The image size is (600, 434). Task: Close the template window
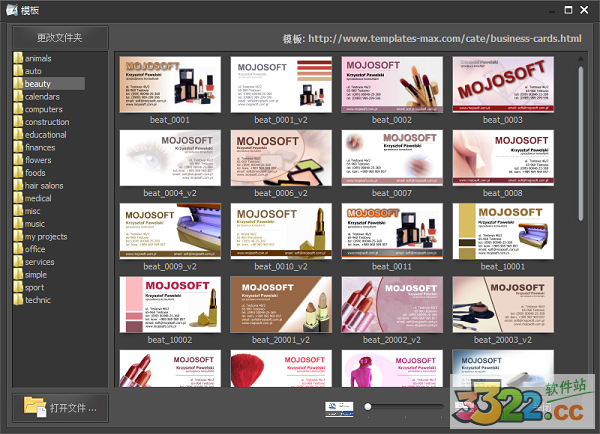tap(584, 10)
